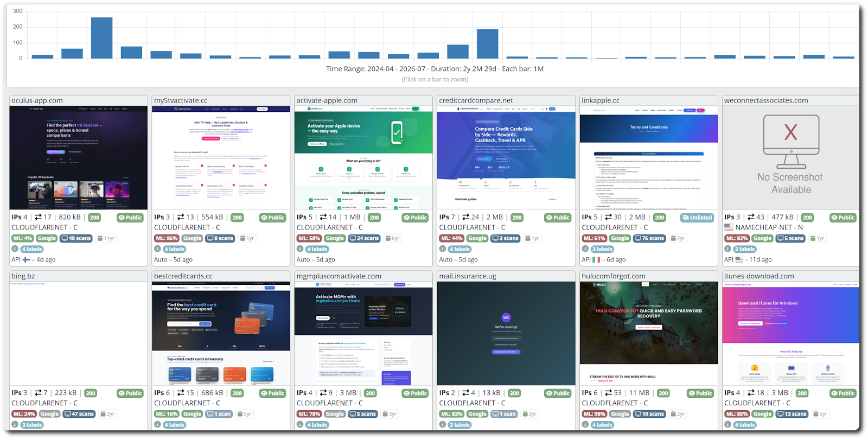Click the info icon on bing.bz card
The image size is (868, 439).
pyautogui.click(x=15, y=424)
